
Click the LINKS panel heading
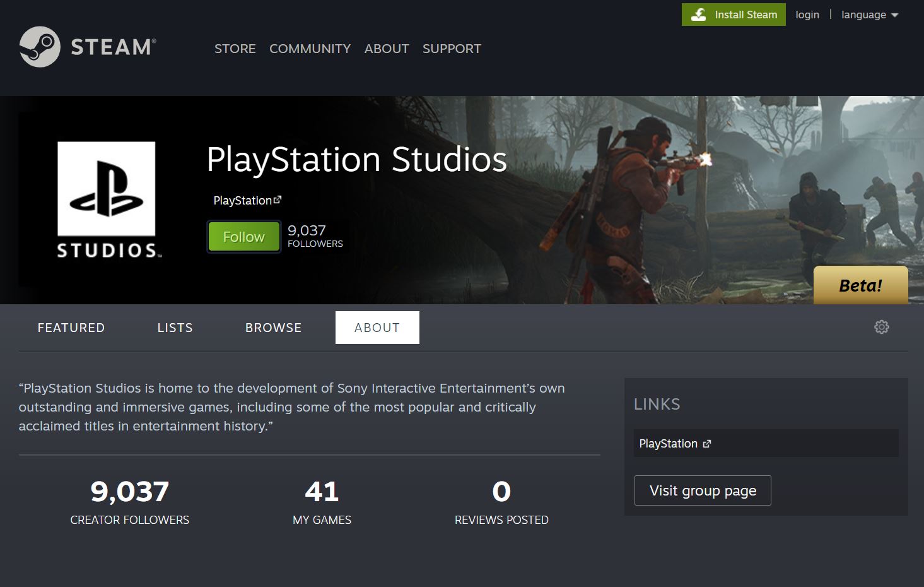[657, 404]
